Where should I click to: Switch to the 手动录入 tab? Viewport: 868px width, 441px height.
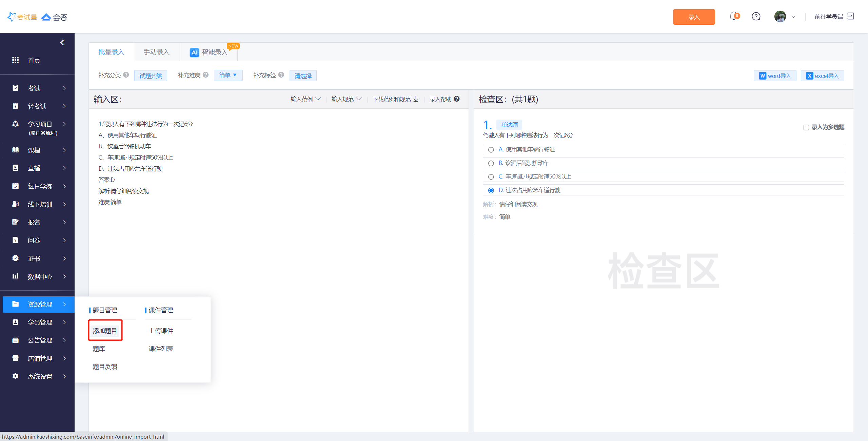tap(156, 52)
